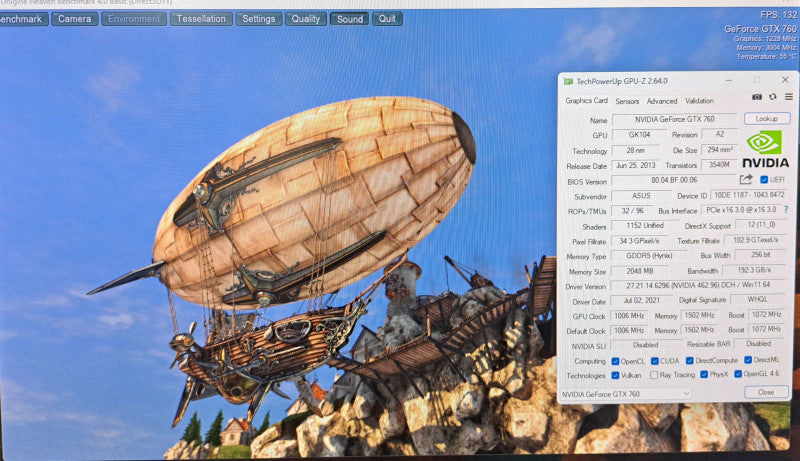Click the Close button in GPU-Z
The width and height of the screenshot is (800, 461).
click(x=766, y=392)
